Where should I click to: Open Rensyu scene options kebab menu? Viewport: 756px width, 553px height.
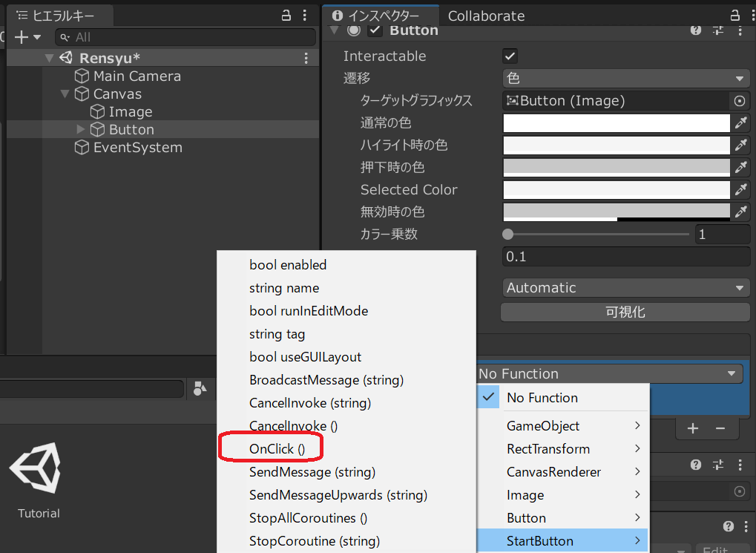(306, 58)
